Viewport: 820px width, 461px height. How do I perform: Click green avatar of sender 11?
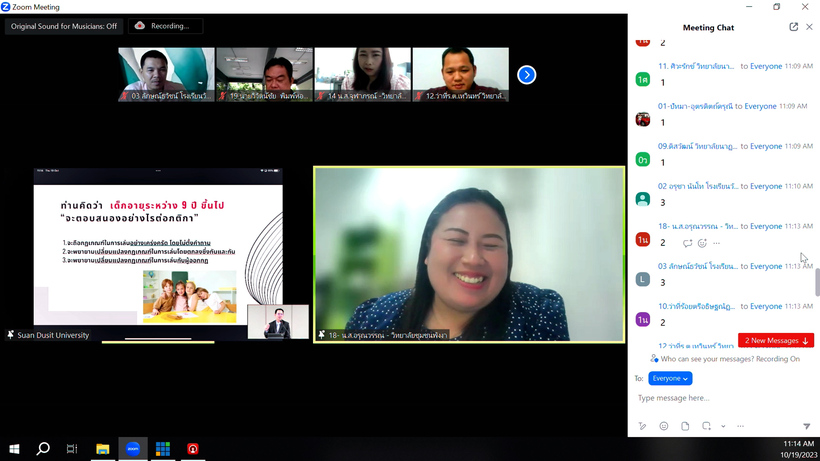[643, 79]
